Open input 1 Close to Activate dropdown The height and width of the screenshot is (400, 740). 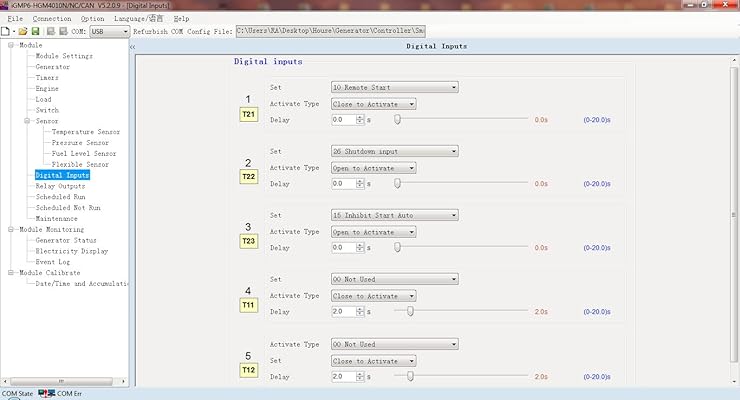[373, 104]
